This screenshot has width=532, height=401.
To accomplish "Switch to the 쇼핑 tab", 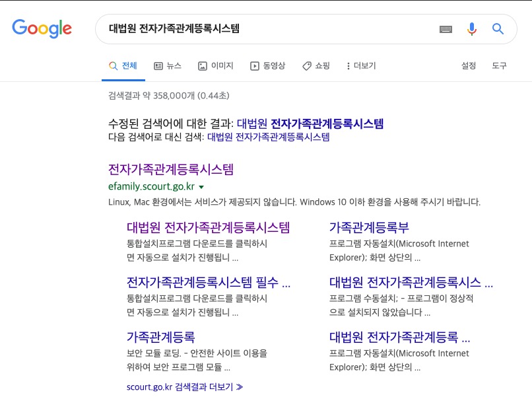I will click(x=316, y=66).
